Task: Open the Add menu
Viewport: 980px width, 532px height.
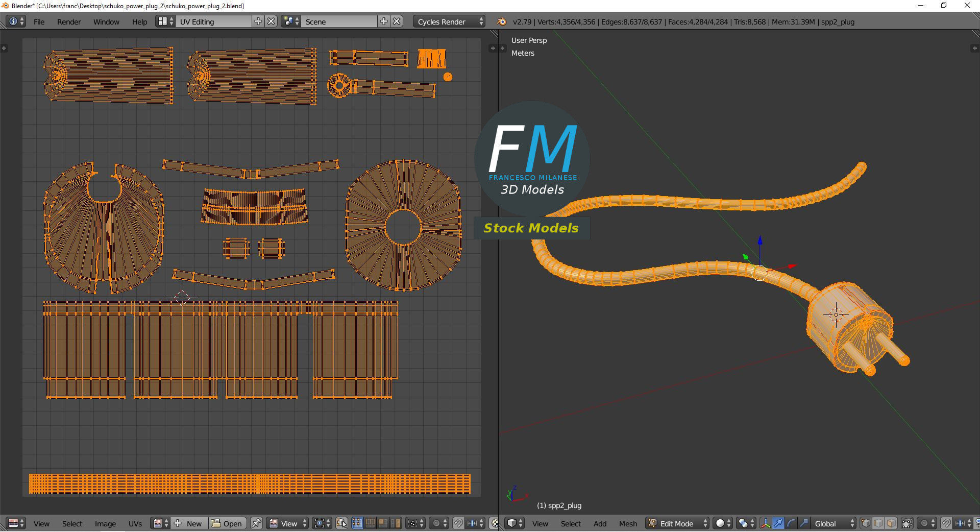Action: coord(600,523)
